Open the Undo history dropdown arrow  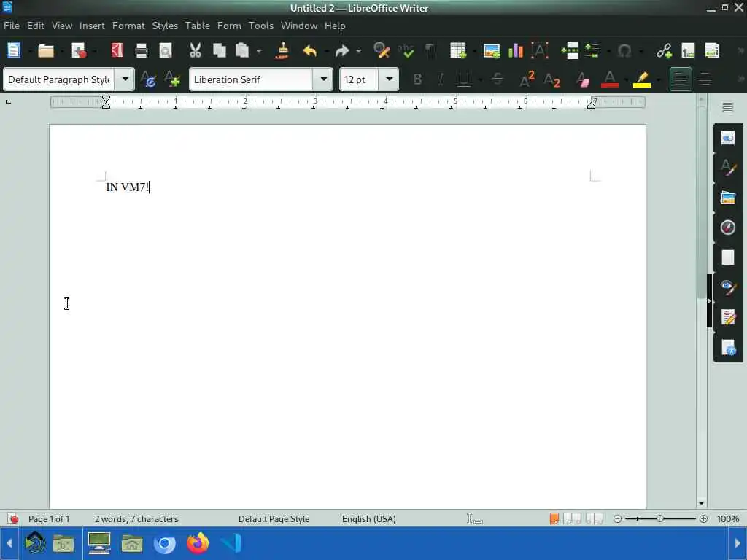click(327, 51)
